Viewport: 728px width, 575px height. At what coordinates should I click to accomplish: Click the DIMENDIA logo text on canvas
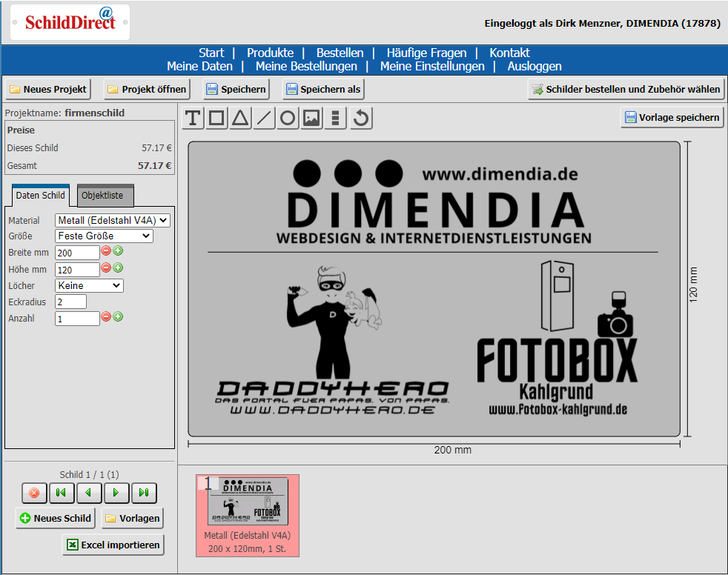pos(435,210)
